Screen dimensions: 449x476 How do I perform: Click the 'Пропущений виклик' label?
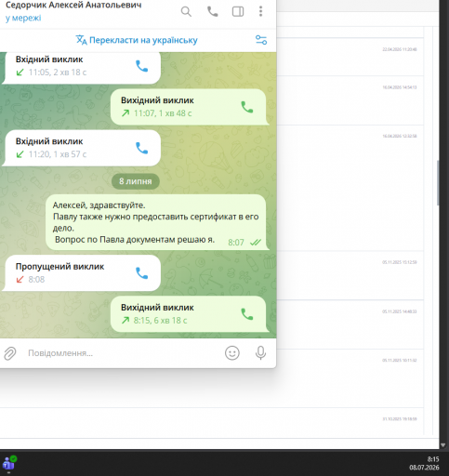(59, 267)
